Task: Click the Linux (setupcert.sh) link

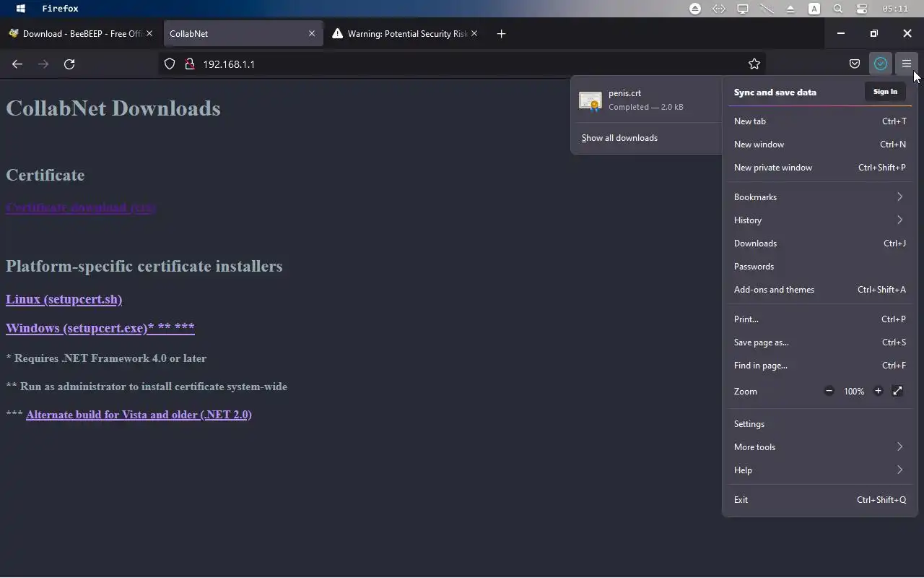Action: pyautogui.click(x=64, y=299)
